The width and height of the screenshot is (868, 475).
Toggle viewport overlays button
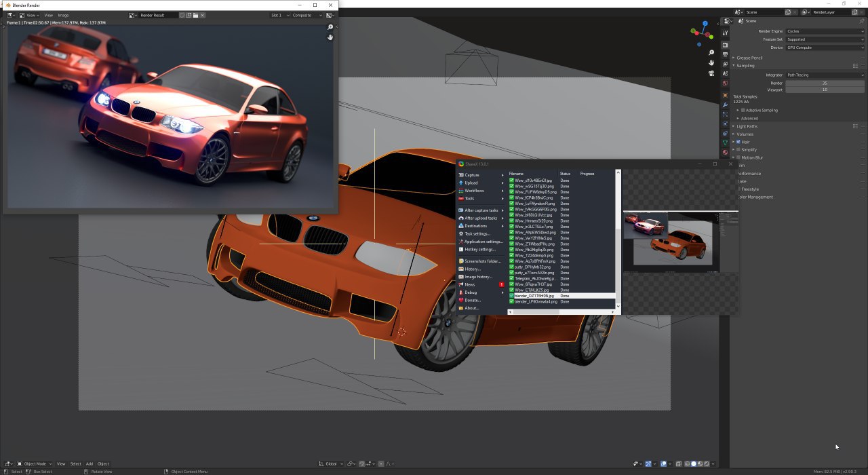[664, 463]
